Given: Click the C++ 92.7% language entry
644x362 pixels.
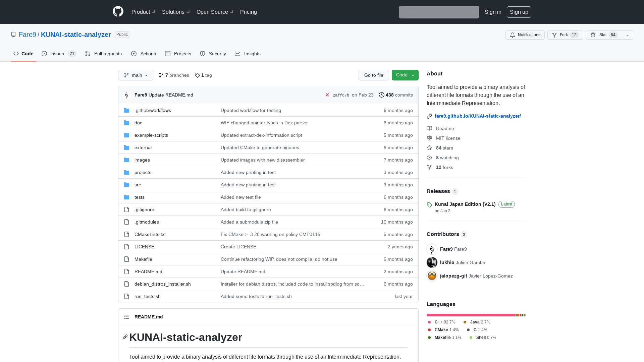Looking at the screenshot, I should 442,322.
